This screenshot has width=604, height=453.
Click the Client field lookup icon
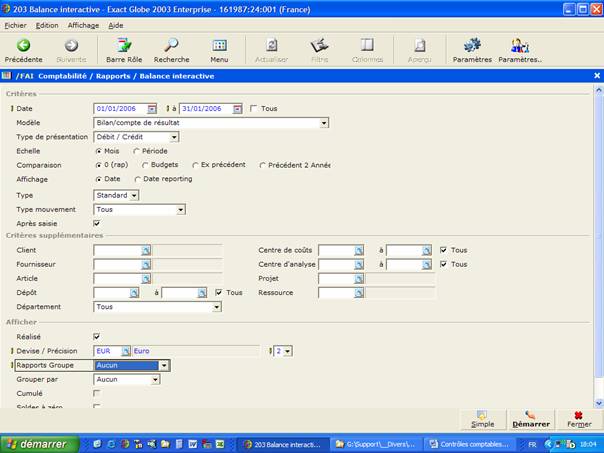(145, 251)
